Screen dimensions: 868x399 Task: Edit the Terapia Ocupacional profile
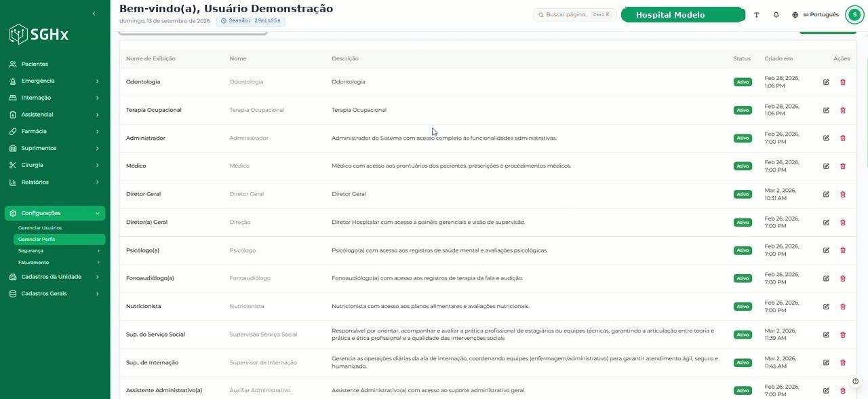[x=826, y=110]
